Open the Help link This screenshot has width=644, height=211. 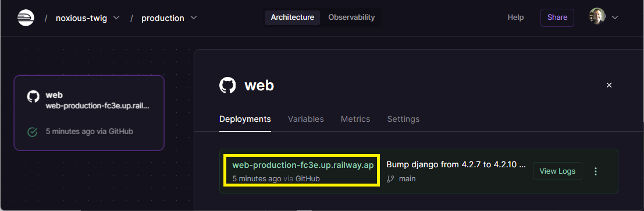point(515,17)
